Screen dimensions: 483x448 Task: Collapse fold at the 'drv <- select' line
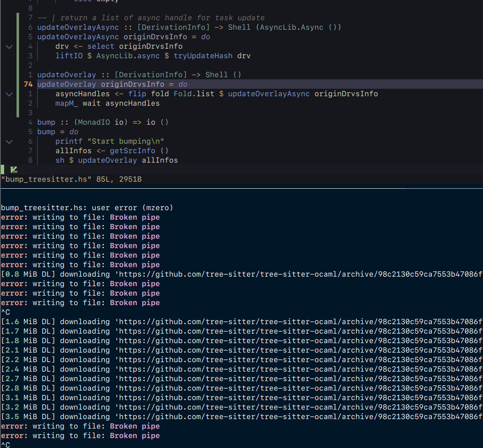[9, 47]
